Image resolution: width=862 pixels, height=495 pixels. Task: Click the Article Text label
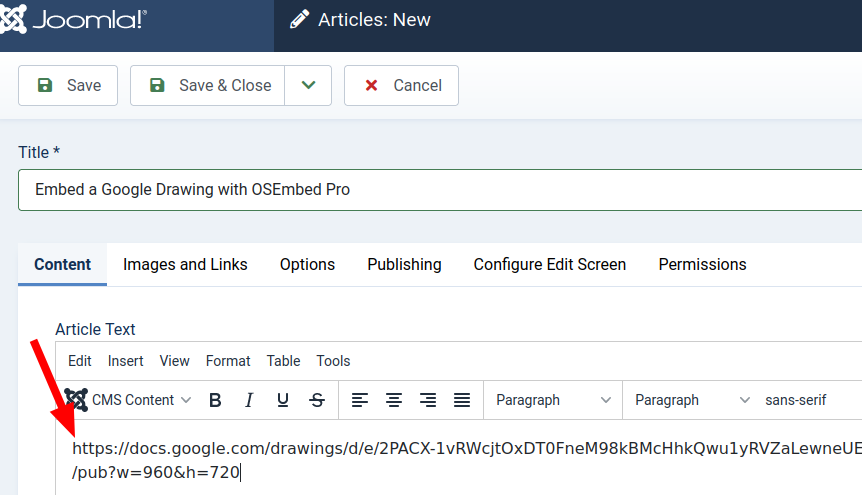95,329
